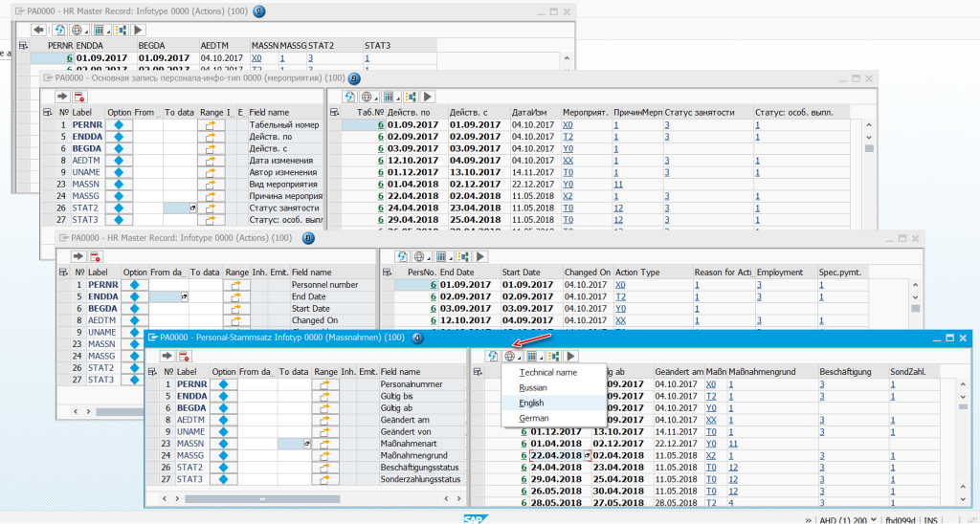The image size is (980, 524).
Task: Click range icon for PERNR Personalnummer row
Action: tap(325, 384)
